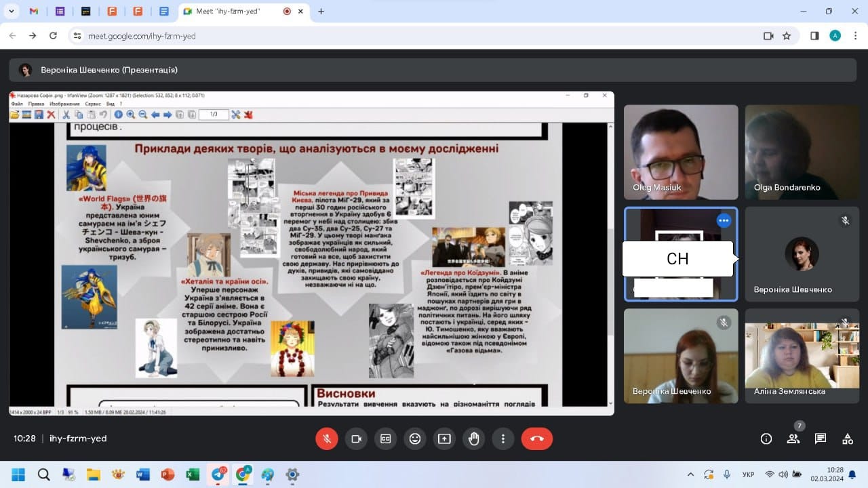This screenshot has height=488, width=868.
Task: Open Meet's more options three-dot menu
Action: point(503,439)
